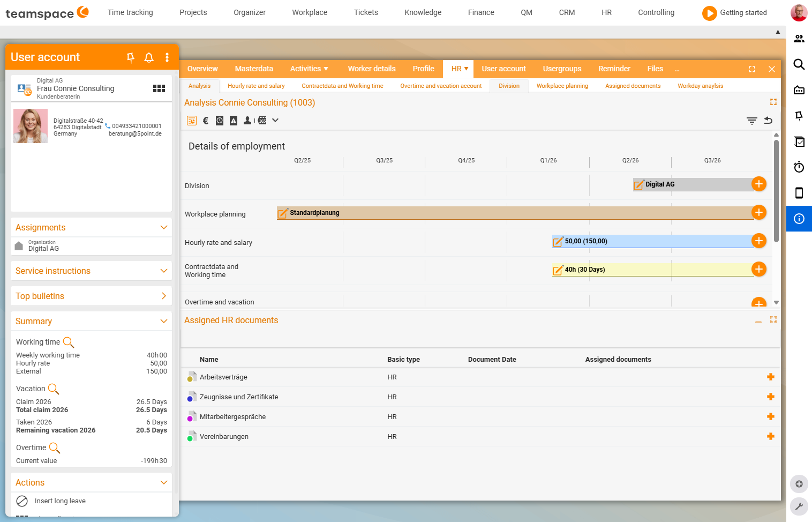Viewport: 812px width, 522px height.
Task: Minimize the Assigned HR documents section
Action: (758, 322)
